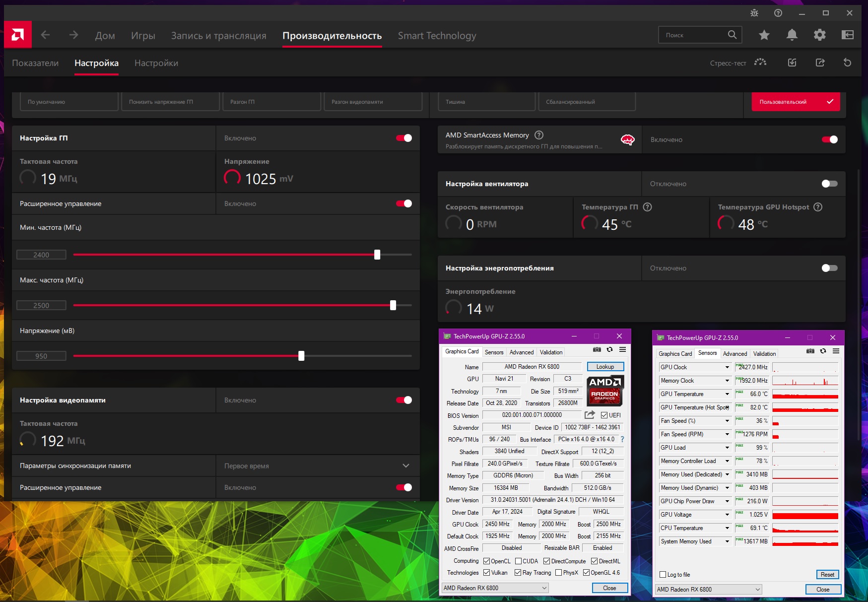Select the Сбалансированный fan preset
This screenshot has width=868, height=602.
[587, 102]
